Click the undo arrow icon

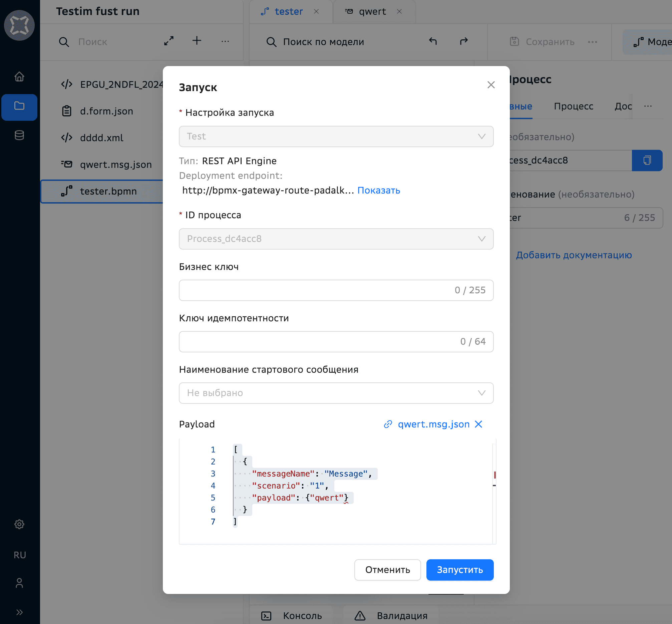point(433,41)
